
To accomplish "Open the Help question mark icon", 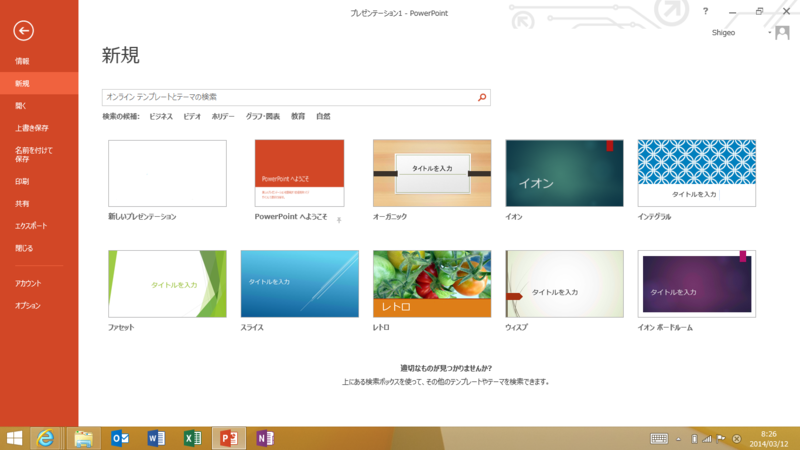I will click(705, 11).
